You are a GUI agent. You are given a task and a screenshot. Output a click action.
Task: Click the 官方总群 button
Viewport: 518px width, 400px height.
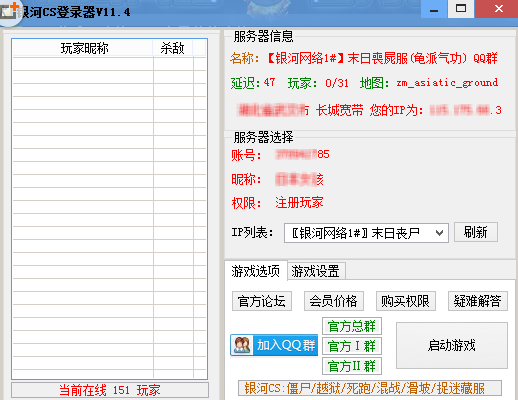352,326
